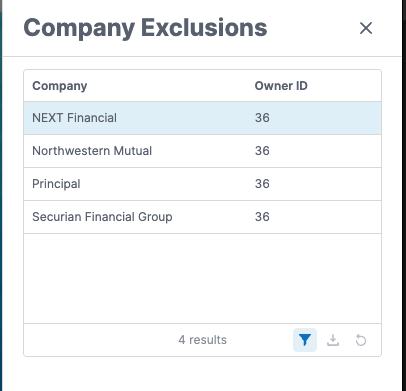Sort by the Company column header
Screen dimensions: 406x391
click(60, 86)
